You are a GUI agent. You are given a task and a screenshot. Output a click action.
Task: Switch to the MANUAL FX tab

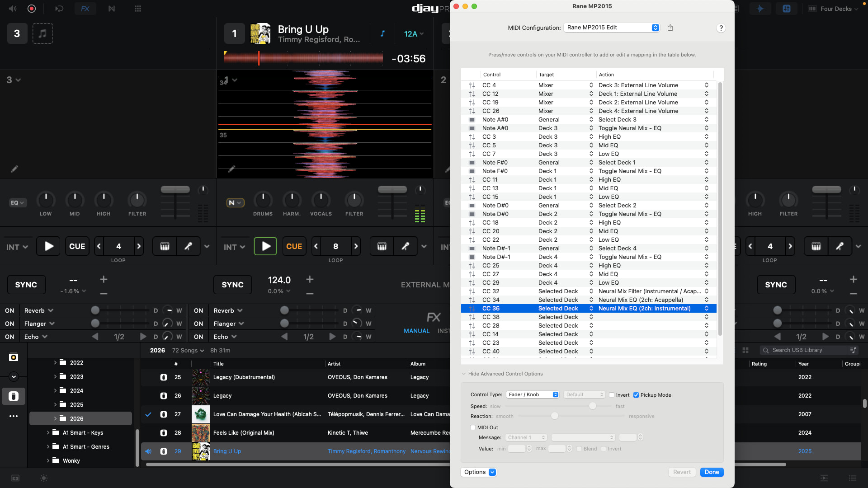coord(416,331)
